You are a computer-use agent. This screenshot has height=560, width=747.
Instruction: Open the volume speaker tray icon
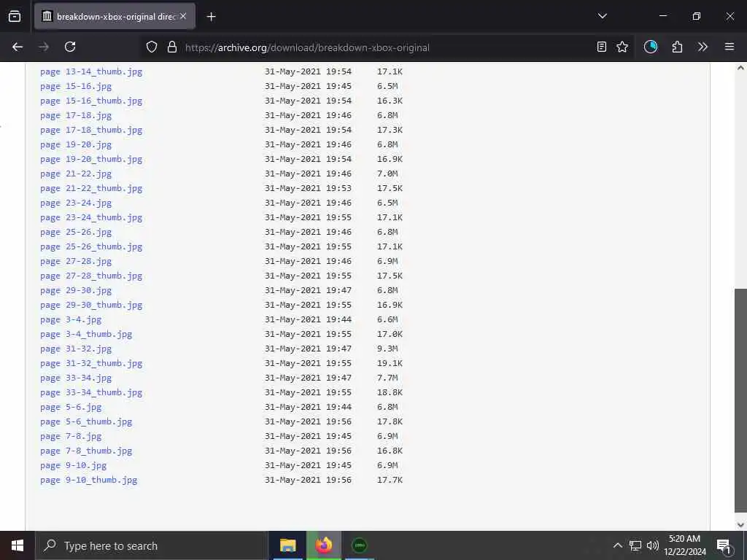click(653, 545)
